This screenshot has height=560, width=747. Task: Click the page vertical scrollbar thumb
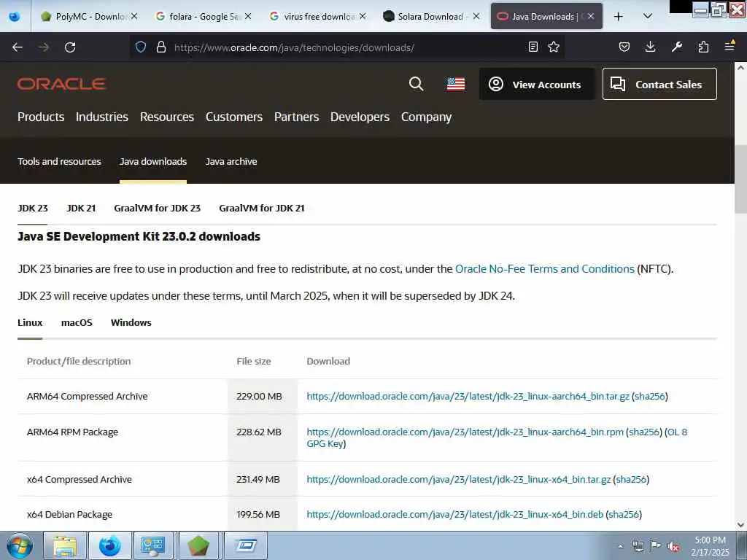point(740,179)
